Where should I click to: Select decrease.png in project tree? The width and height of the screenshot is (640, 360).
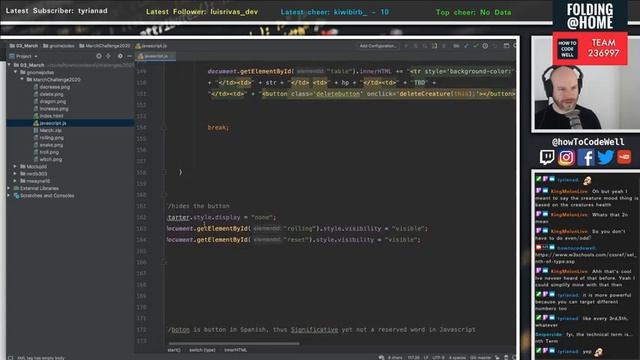point(54,87)
